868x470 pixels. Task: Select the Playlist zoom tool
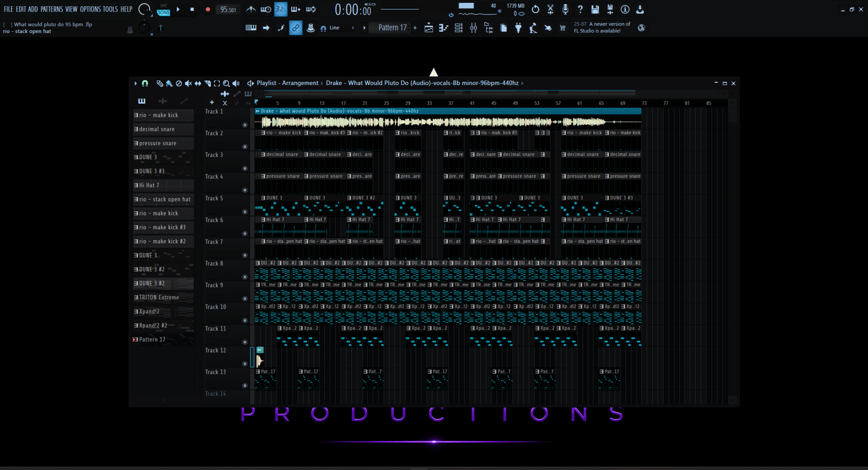(x=226, y=83)
